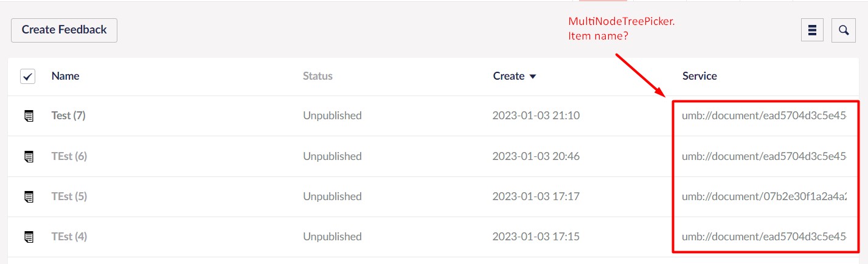Toggle the select-all checkbox in header

pyautogui.click(x=28, y=77)
